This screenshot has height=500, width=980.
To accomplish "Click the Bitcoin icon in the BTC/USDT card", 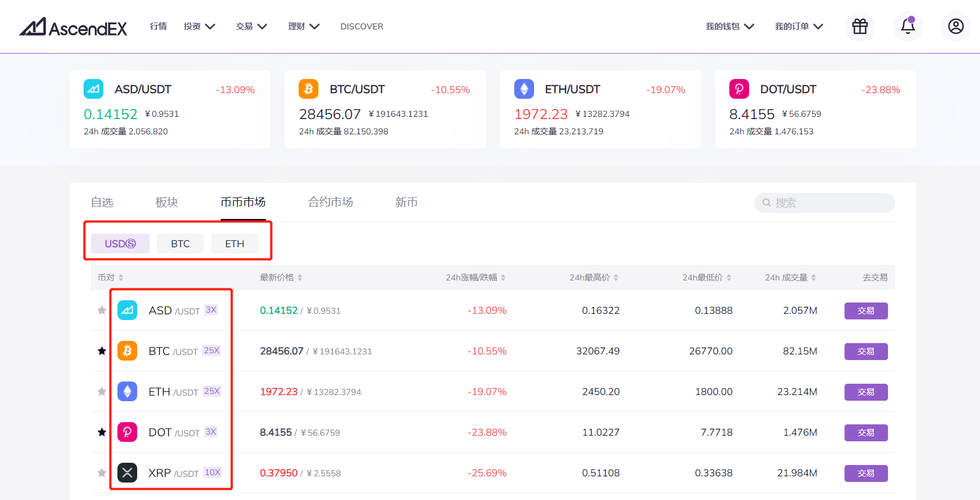I will coord(308,89).
